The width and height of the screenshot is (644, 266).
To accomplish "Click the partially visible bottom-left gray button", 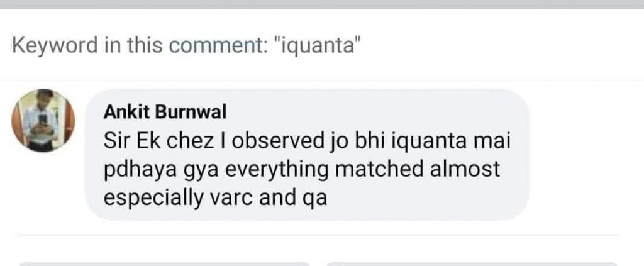I will tap(164, 264).
